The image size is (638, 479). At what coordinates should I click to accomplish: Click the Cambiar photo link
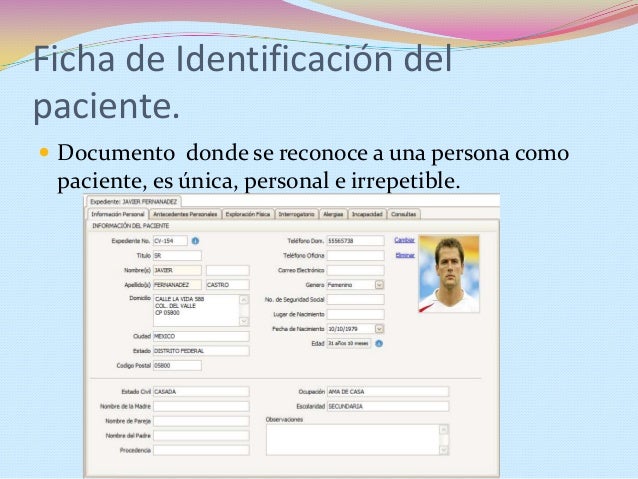404,240
